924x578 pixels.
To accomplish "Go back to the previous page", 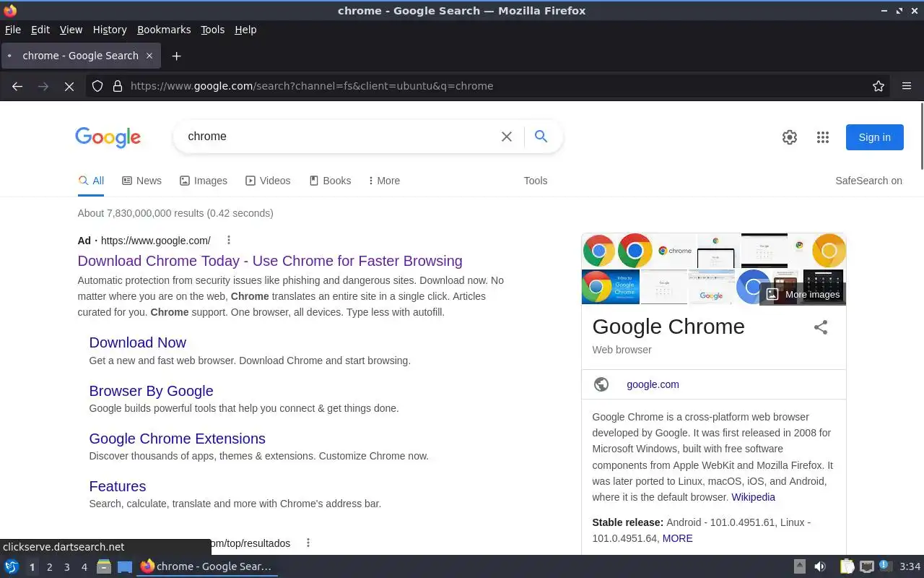I will (x=17, y=86).
